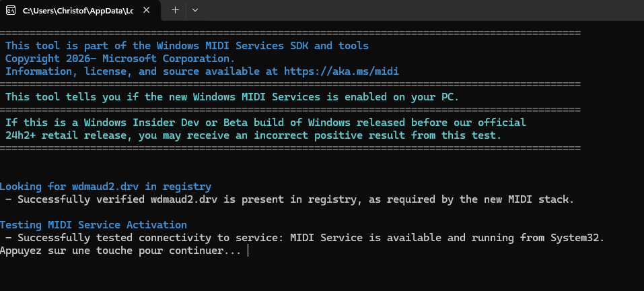Click the 'Information, license, and source available' text
This screenshot has width=644, height=291.
[x=141, y=71]
